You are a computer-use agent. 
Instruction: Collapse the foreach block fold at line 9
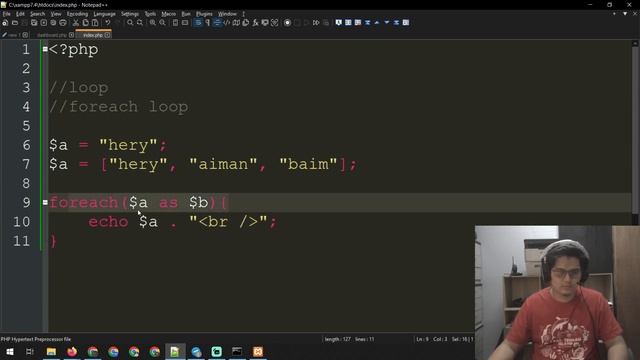(x=45, y=202)
